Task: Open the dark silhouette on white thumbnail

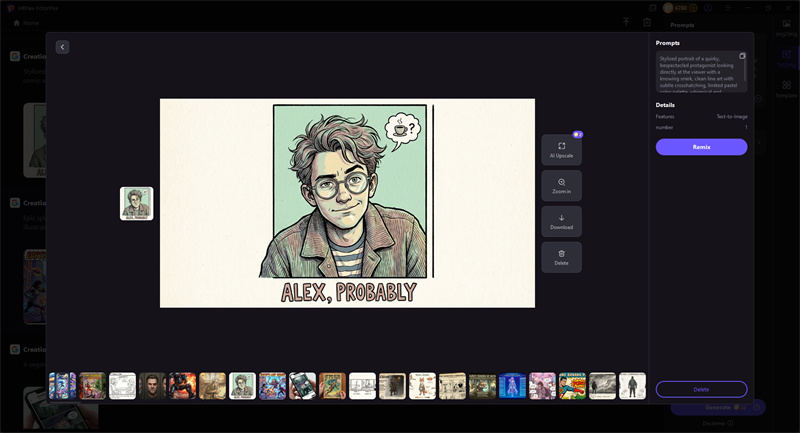Action: [x=633, y=386]
